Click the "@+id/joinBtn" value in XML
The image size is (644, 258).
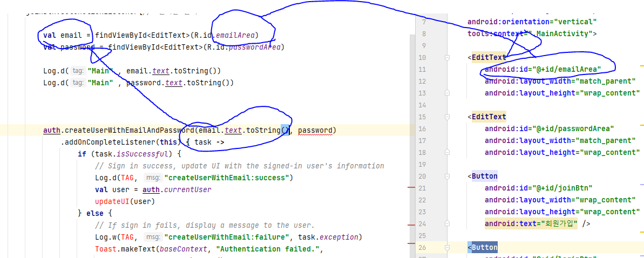[x=561, y=188]
